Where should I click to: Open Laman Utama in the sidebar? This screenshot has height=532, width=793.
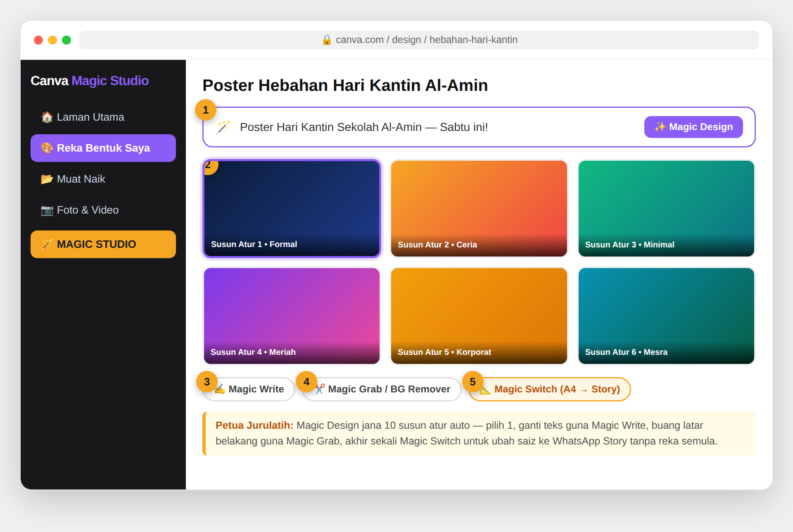click(x=103, y=117)
